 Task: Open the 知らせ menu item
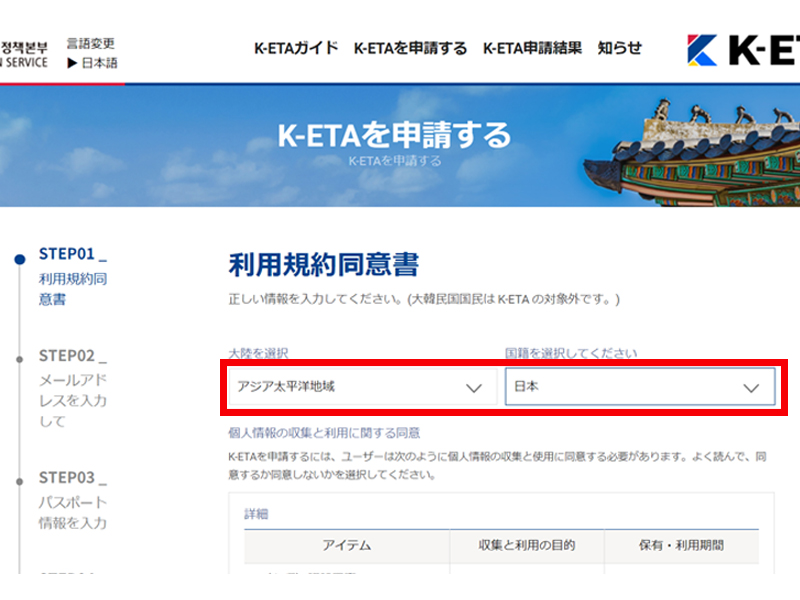point(619,48)
